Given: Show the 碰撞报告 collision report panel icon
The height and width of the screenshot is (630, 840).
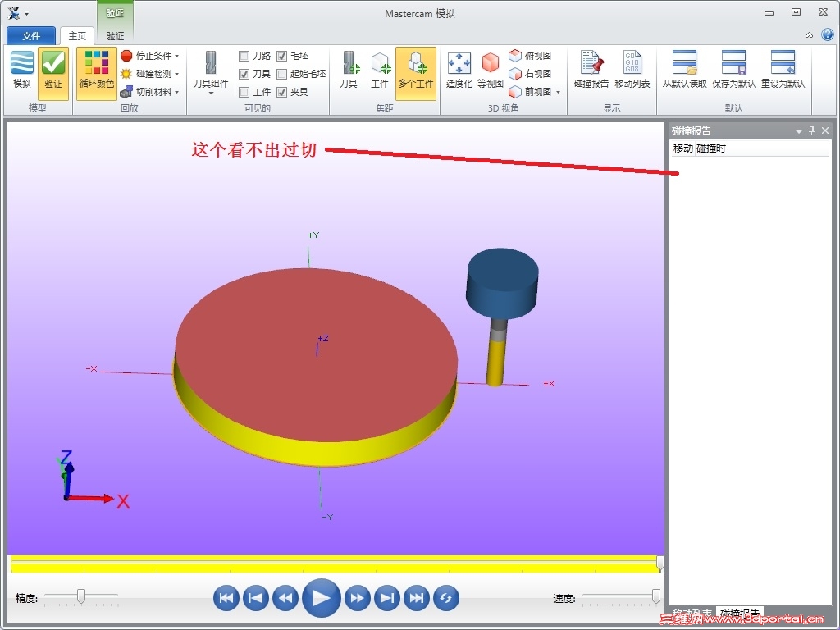Looking at the screenshot, I should point(592,63).
